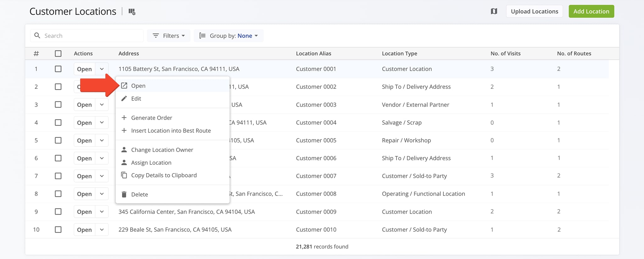The height and width of the screenshot is (259, 644).
Task: Click the Filters funnel lines icon
Action: 156,36
